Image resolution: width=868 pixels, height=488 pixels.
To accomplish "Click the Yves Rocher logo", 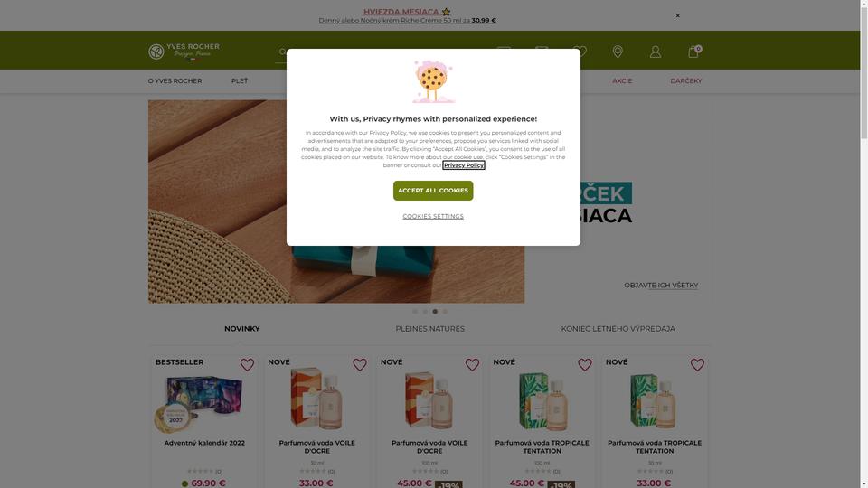I will pyautogui.click(x=184, y=51).
